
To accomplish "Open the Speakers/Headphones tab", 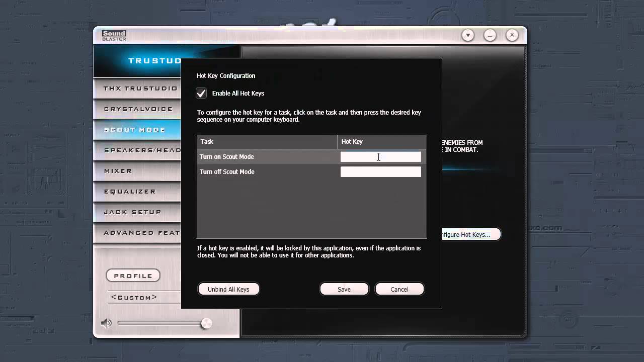I will pyautogui.click(x=137, y=150).
